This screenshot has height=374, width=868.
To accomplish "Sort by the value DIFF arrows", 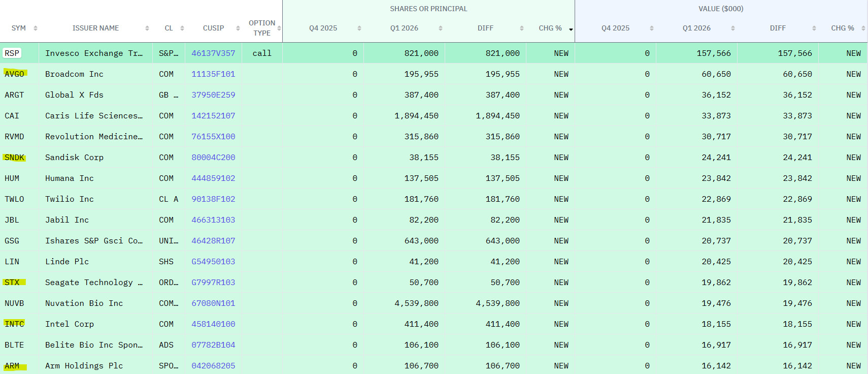I will click(814, 28).
